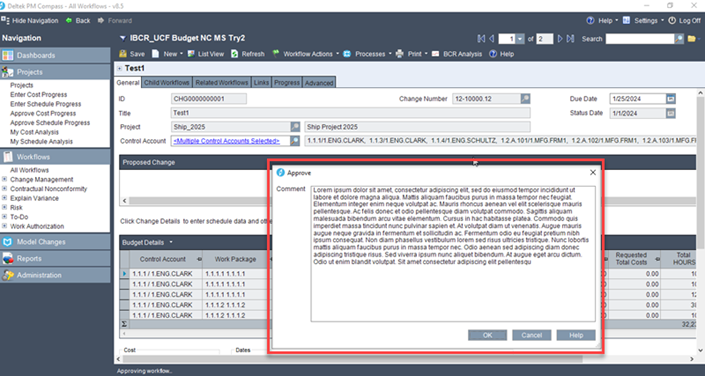Image resolution: width=705 pixels, height=376 pixels.
Task: Open Multiple Control Accounts Selected link
Action: [226, 141]
